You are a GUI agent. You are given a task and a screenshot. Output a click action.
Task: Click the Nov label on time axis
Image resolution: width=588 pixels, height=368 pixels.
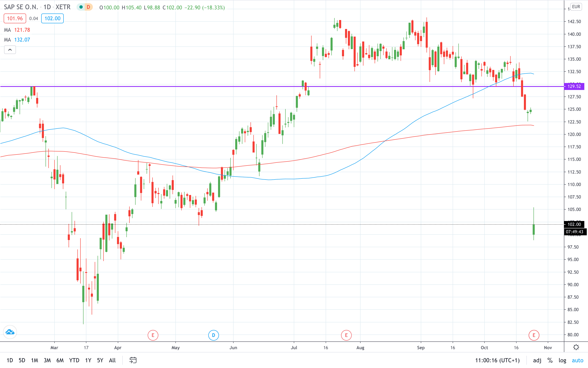coord(548,348)
